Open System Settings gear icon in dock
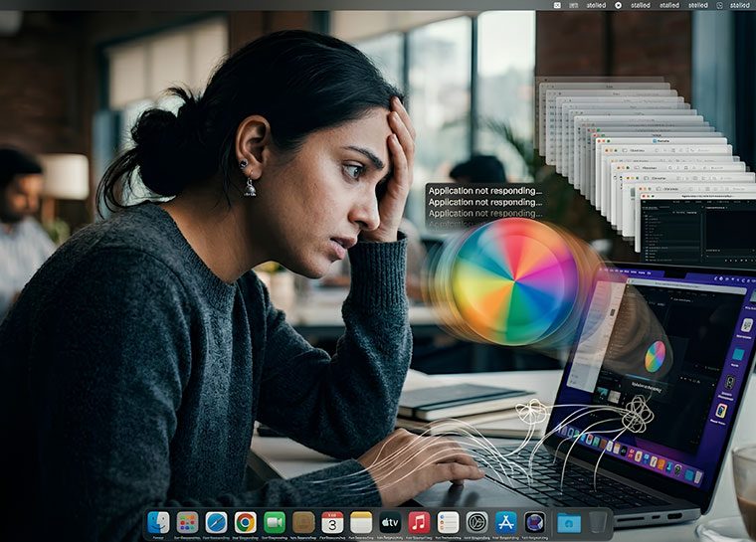Viewport: 756px width, 542px height. [476, 523]
